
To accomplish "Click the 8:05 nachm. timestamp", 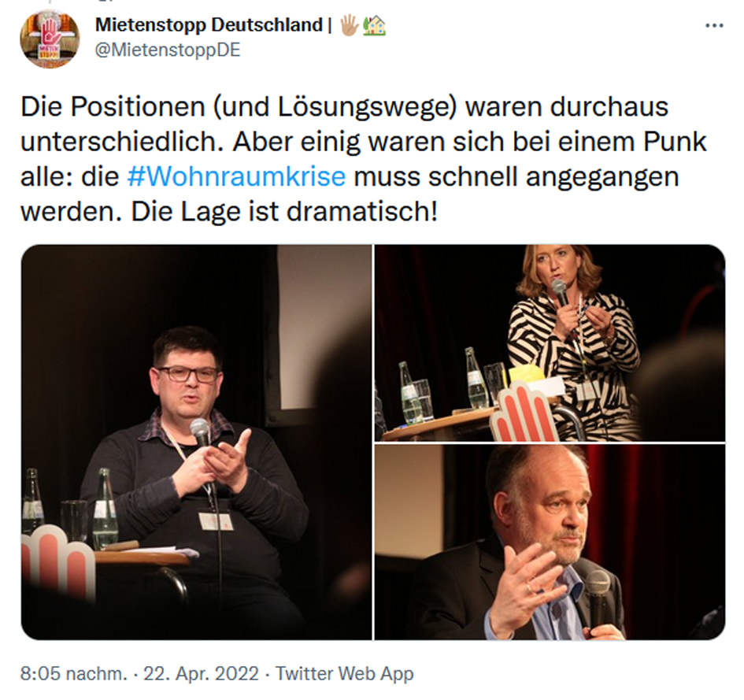I will (x=73, y=673).
